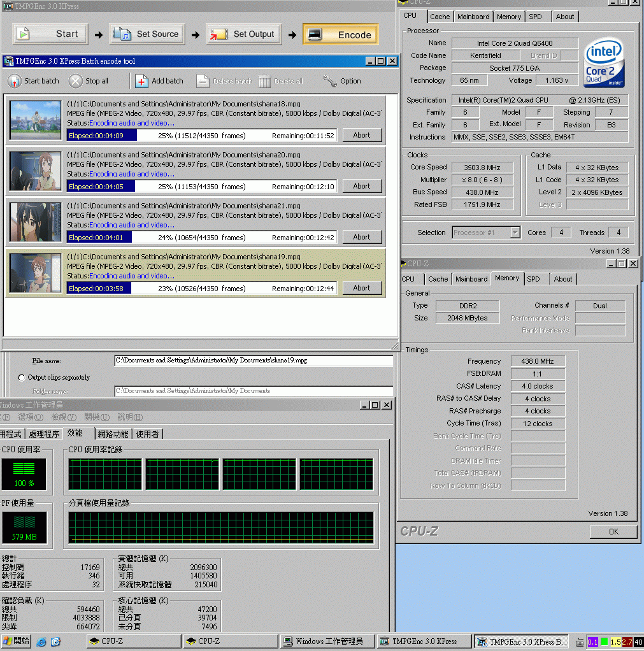Click the Add batch plus icon
Screen dimensions: 644x651
(141, 81)
